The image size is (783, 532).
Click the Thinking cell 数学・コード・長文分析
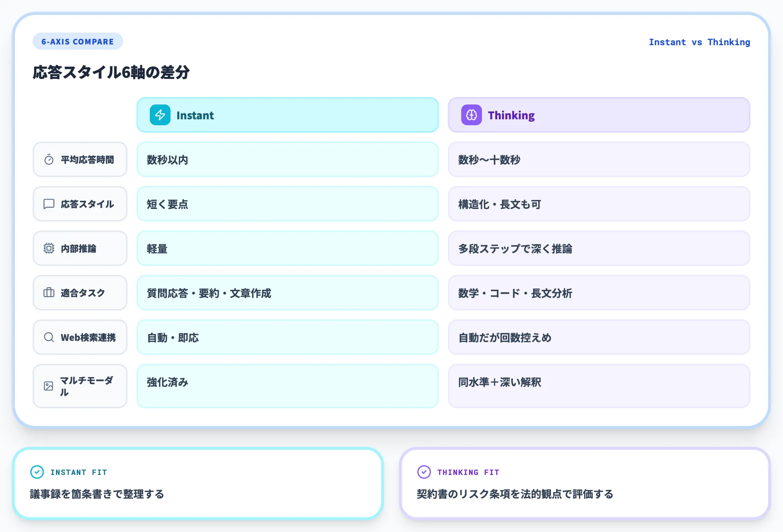click(x=599, y=293)
